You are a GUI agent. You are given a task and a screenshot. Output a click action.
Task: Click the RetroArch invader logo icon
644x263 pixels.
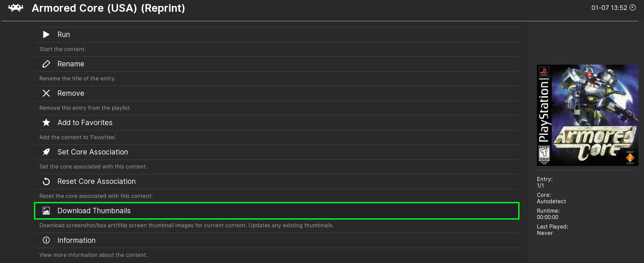[x=16, y=8]
